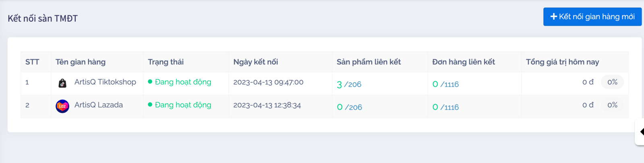Open the ArtisQ Tiktokshop store name

(x=105, y=82)
